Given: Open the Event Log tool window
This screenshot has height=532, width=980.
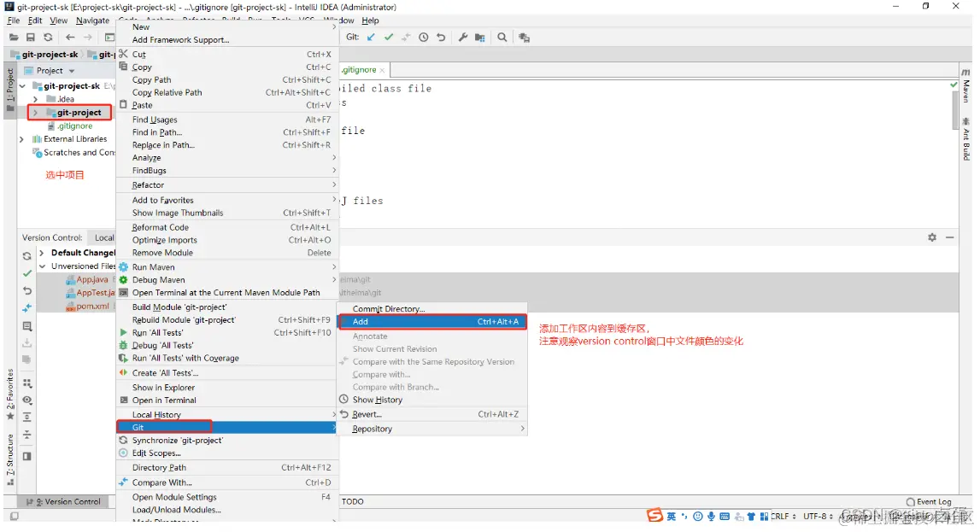Looking at the screenshot, I should tap(929, 501).
